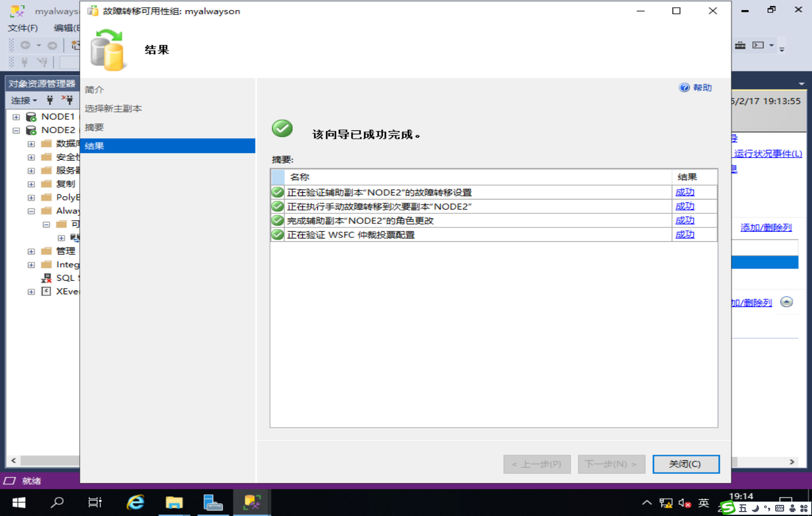Click the navigate forward arrow in the SSMS toolbar
Viewport: 812px width, 516px height.
point(52,45)
